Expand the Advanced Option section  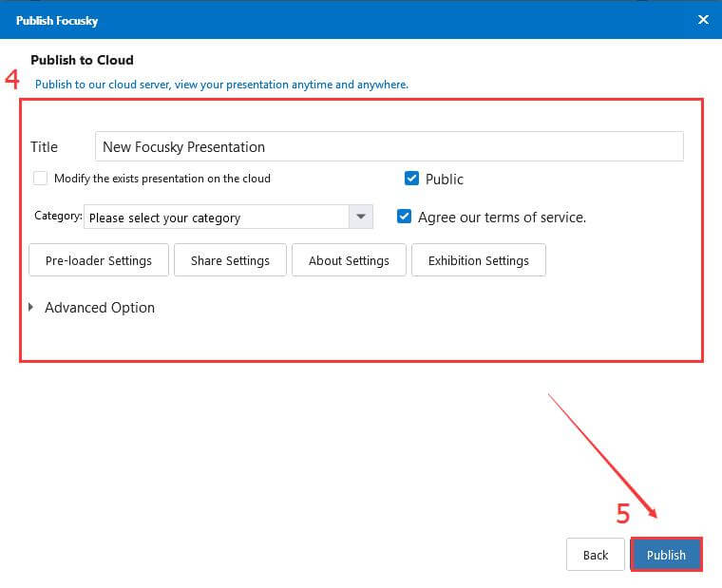(x=30, y=307)
